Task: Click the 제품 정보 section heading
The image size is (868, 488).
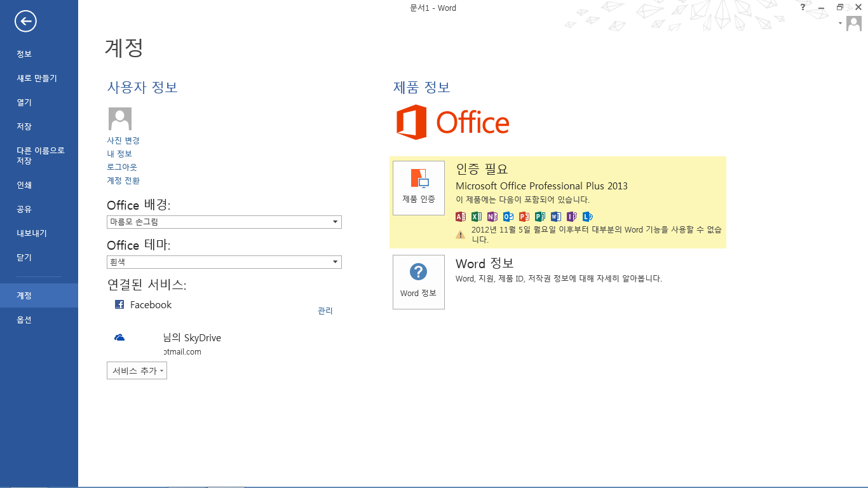Action: (x=422, y=87)
